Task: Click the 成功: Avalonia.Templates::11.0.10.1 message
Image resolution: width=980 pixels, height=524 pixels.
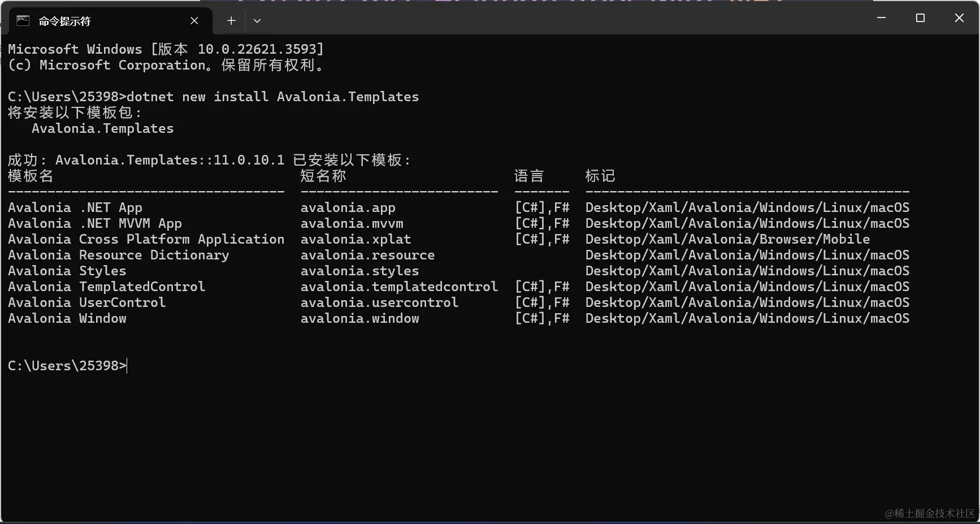Action: (x=209, y=160)
